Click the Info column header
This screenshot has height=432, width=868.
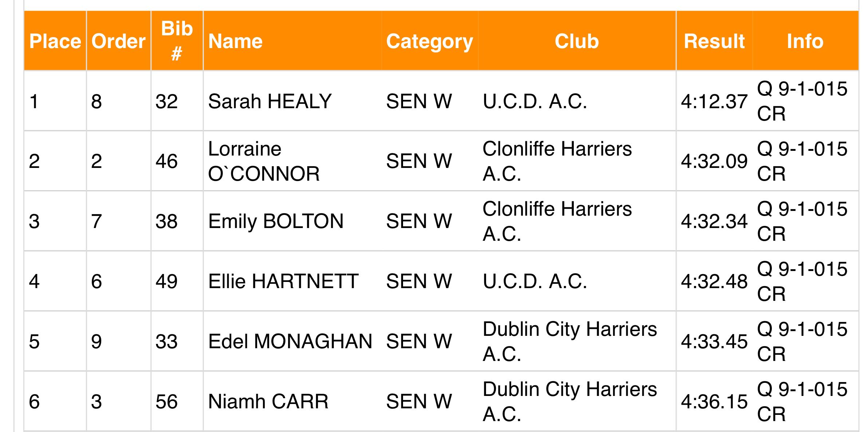click(805, 41)
